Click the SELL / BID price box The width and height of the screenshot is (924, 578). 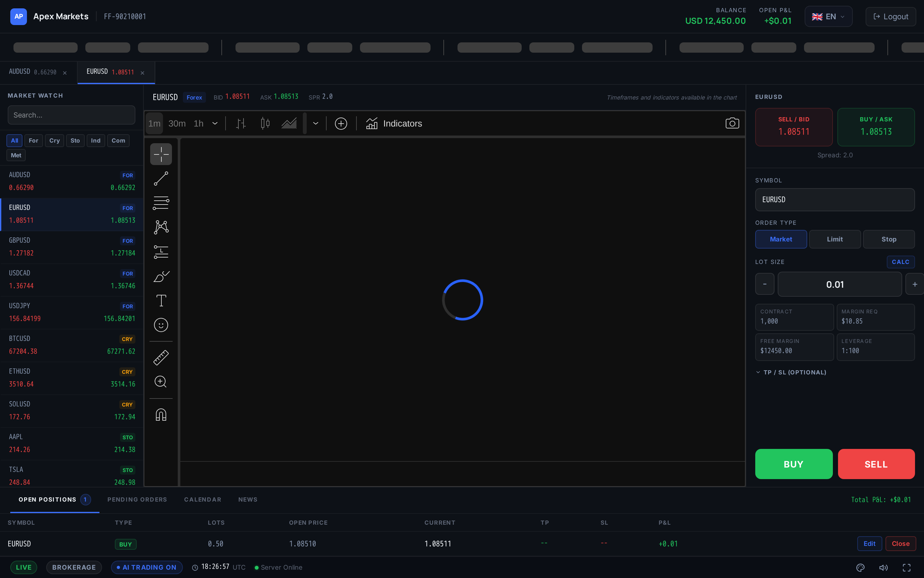793,127
